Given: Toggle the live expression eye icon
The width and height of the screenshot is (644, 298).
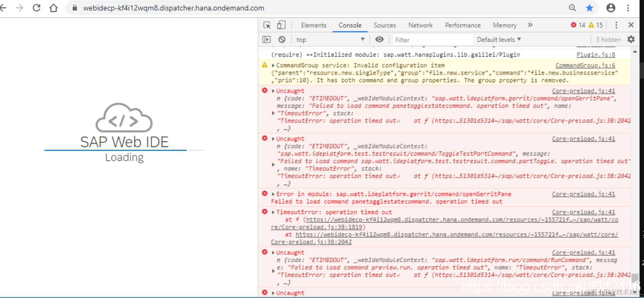Looking at the screenshot, I should [379, 39].
